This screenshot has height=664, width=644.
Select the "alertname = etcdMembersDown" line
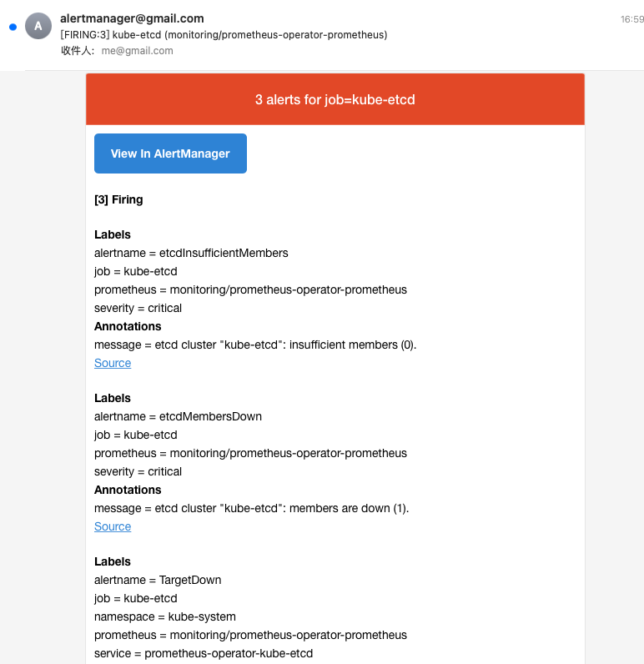[x=178, y=416]
